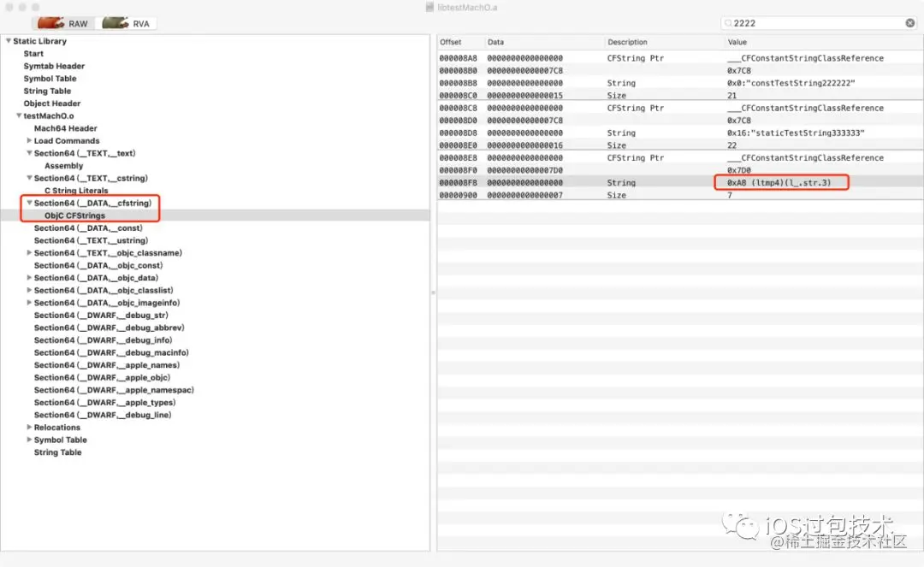Click the search field containing 2222

click(819, 23)
